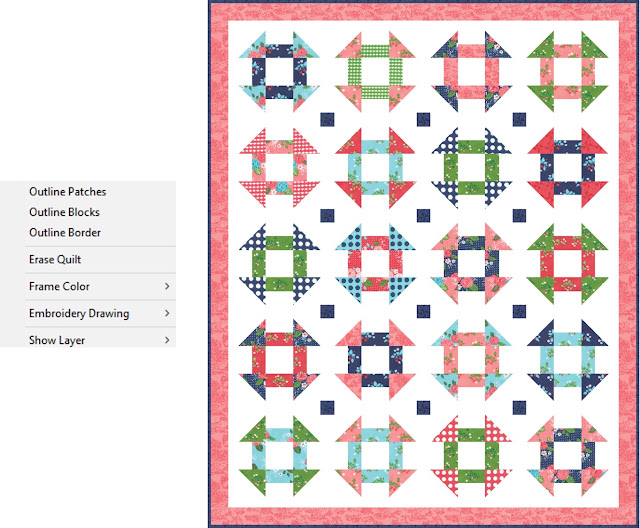Select the green gingham block in top row
The height and width of the screenshot is (528, 640).
375,72
